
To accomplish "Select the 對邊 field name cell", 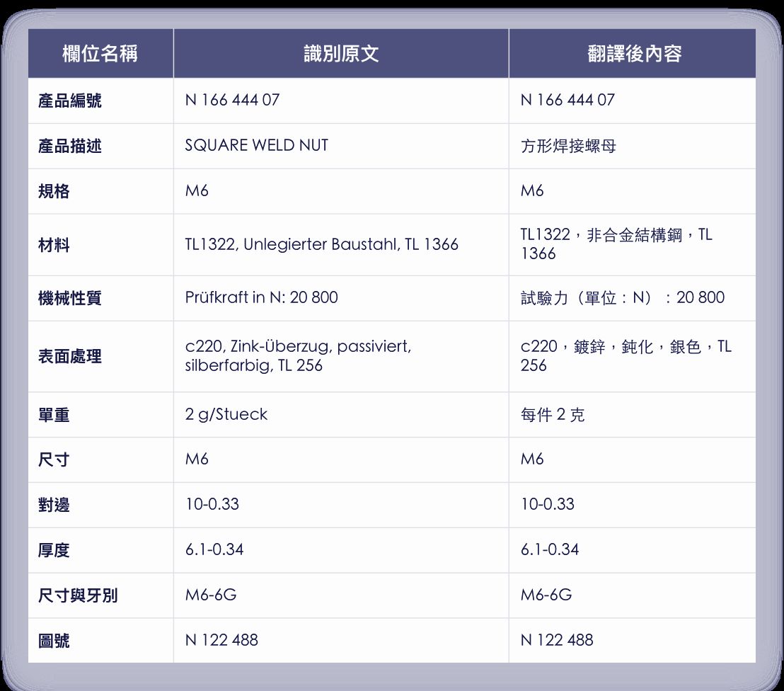I will 100,505.
